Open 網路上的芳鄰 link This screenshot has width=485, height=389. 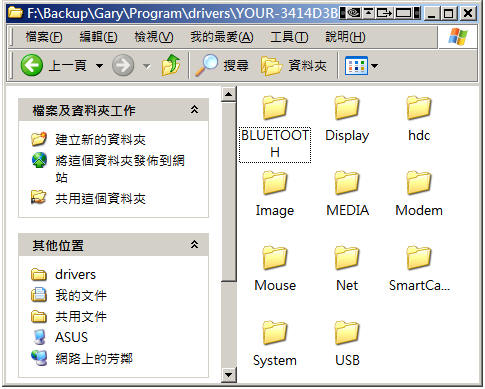pyautogui.click(x=94, y=358)
